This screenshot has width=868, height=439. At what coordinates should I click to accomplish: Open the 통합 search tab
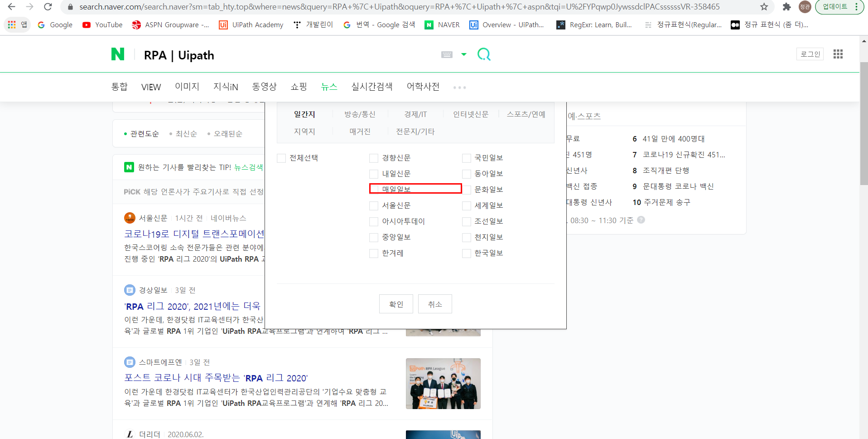tap(120, 87)
